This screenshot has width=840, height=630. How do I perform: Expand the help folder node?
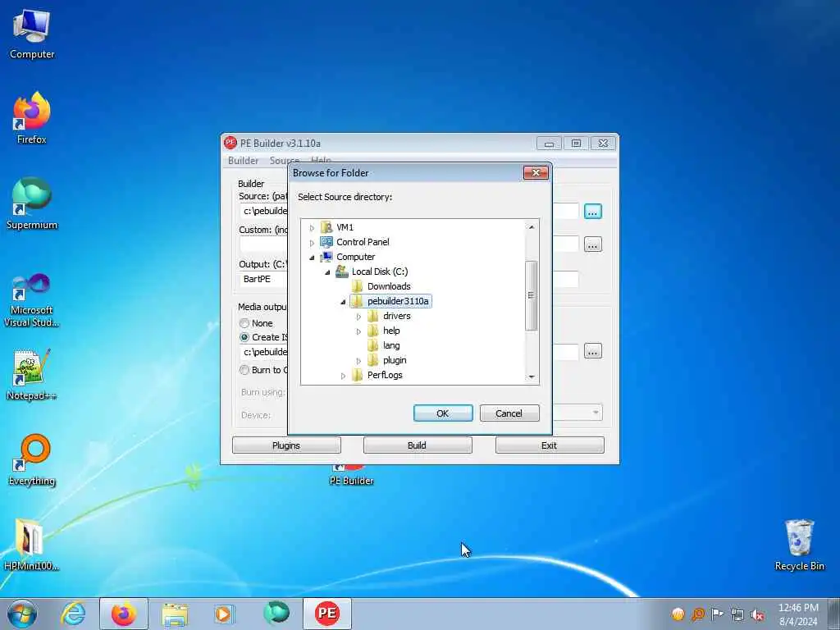click(x=358, y=331)
